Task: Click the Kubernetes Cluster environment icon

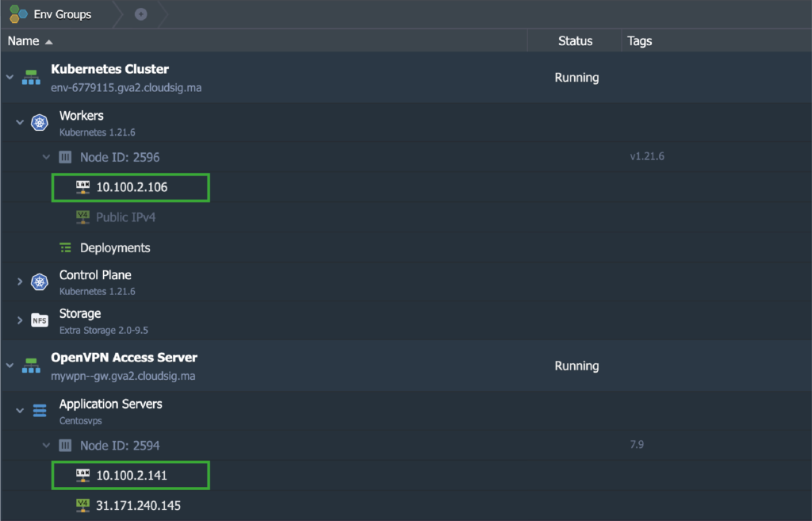Action: 31,77
